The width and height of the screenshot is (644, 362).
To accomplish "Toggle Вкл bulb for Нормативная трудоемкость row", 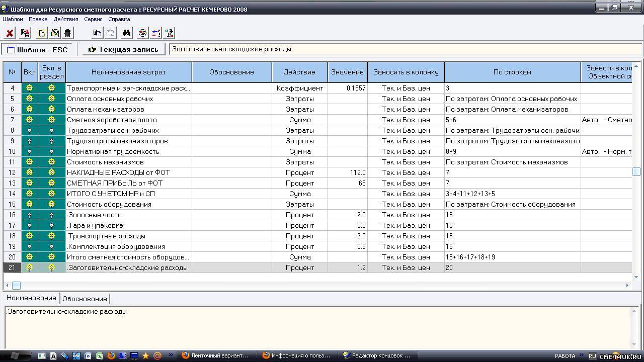I will pyautogui.click(x=29, y=151).
